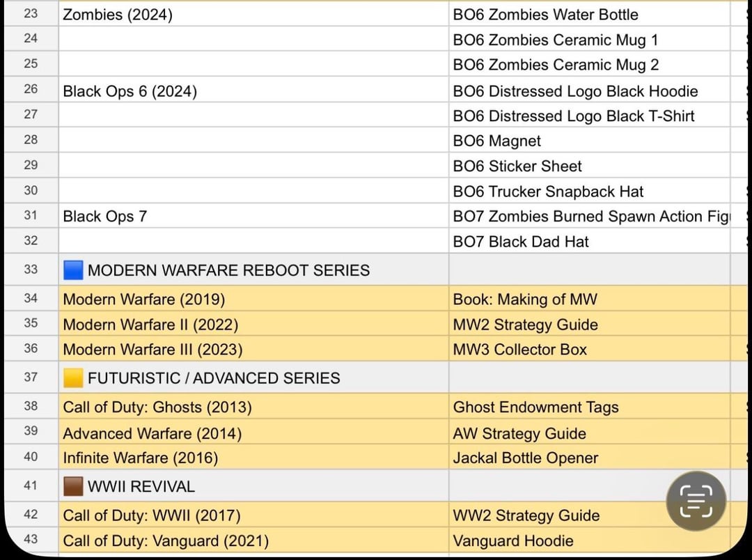Screen dimensions: 752x560
Task: Click the Call of Duty: Vanguard (2021) cell
Action: pos(253,540)
